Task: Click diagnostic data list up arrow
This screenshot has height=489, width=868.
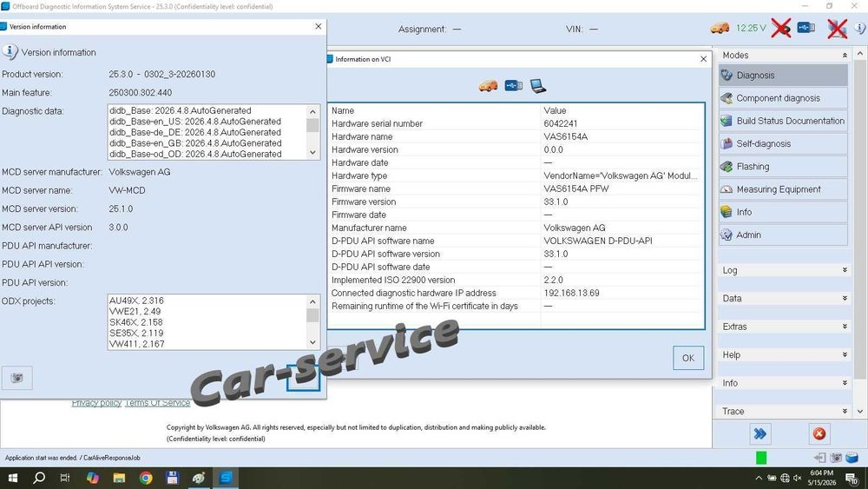Action: pyautogui.click(x=312, y=111)
